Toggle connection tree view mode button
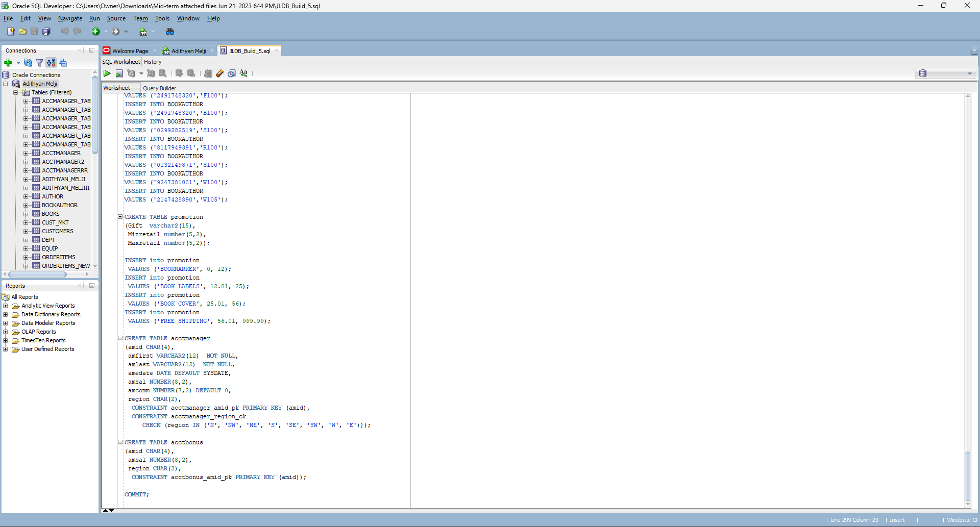The height and width of the screenshot is (527, 980). coord(51,63)
